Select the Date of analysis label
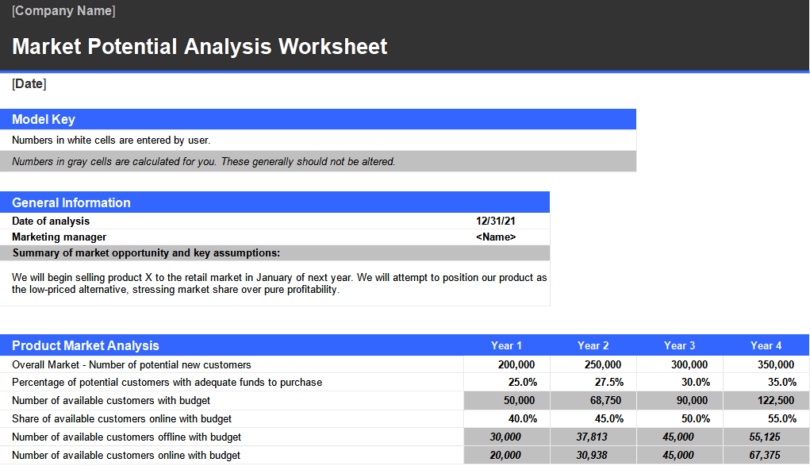The width and height of the screenshot is (810, 466). pos(51,221)
